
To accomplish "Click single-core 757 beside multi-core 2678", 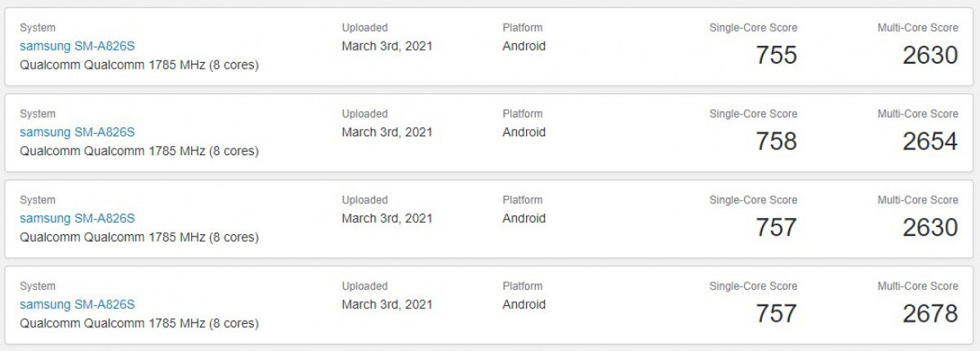I will pos(776,313).
